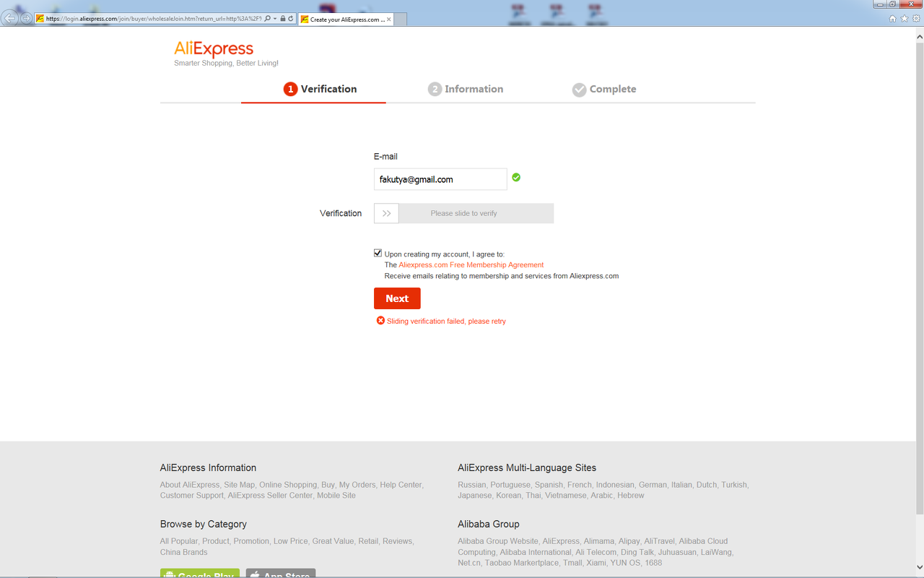Open the Google Play download badge

pyautogui.click(x=200, y=574)
